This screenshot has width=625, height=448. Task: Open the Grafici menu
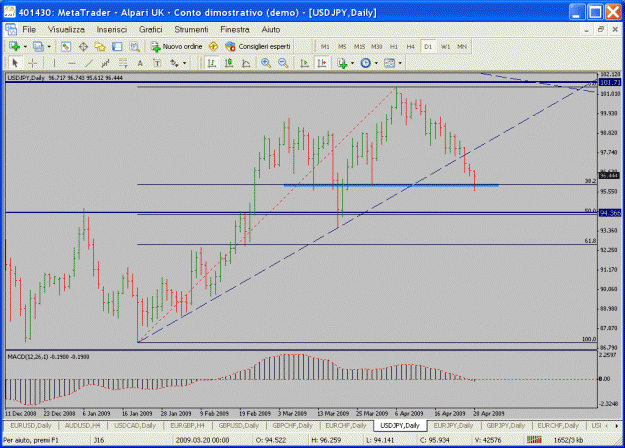pyautogui.click(x=151, y=29)
